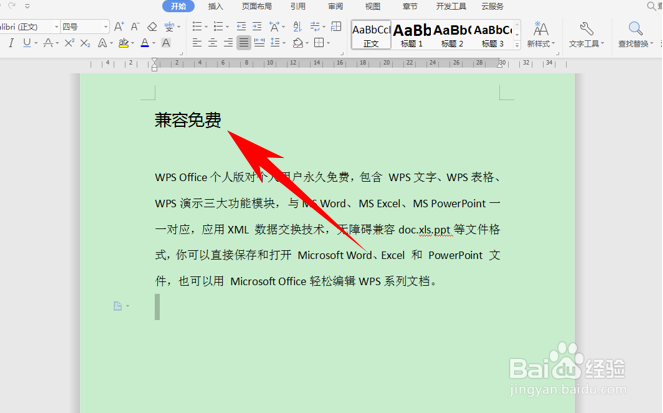This screenshot has height=413, width=663.
Task: Decrease paragraph indent
Action: click(x=241, y=27)
